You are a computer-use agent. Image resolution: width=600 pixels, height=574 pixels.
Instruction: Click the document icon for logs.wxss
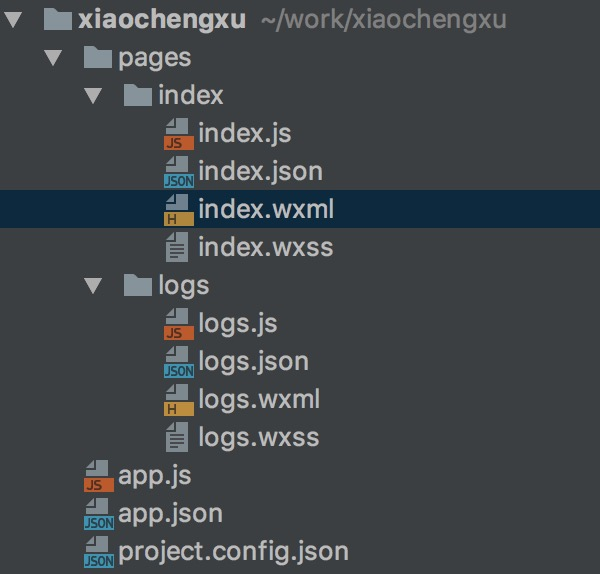pos(177,437)
